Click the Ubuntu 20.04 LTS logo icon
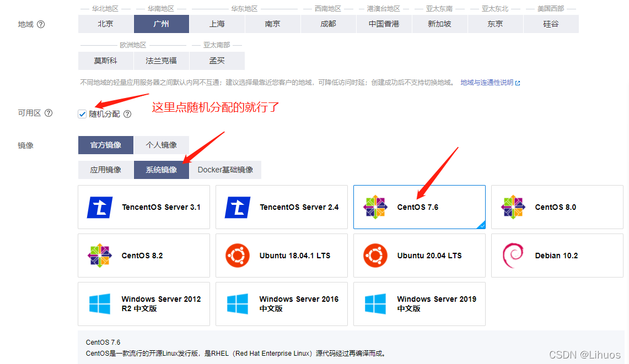Image resolution: width=629 pixels, height=364 pixels. point(375,256)
